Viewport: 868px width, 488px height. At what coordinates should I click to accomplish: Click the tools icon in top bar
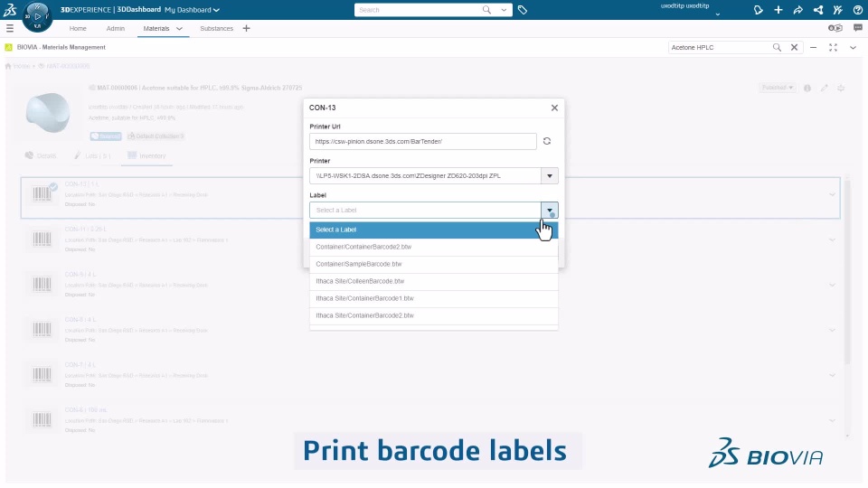(837, 10)
